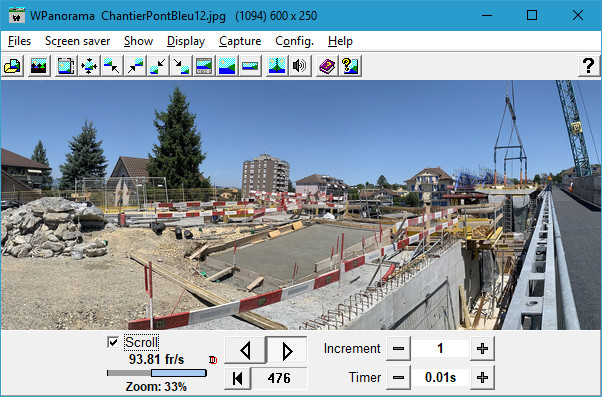Click the large question mark help button
The width and height of the screenshot is (602, 397).
pos(588,66)
